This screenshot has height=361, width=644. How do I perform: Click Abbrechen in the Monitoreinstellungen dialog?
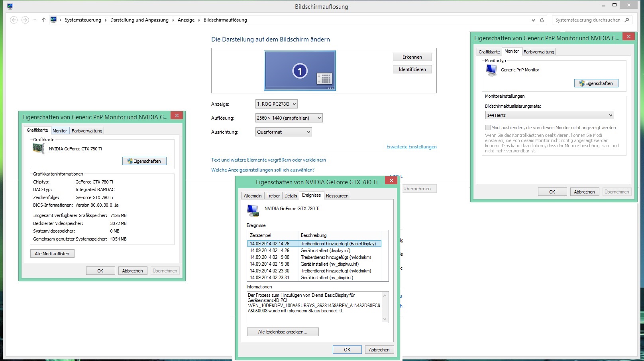[x=585, y=192]
